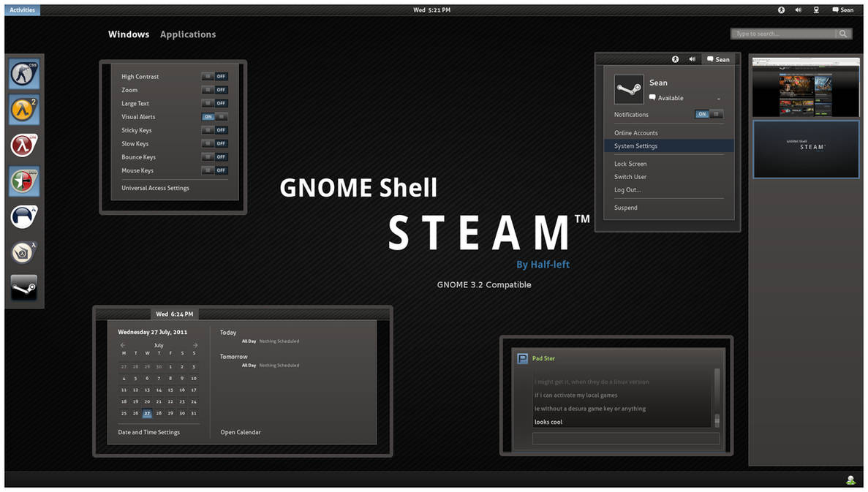Viewport: 868px width, 492px height.
Task: Click the search magnifier icon
Action: point(842,34)
